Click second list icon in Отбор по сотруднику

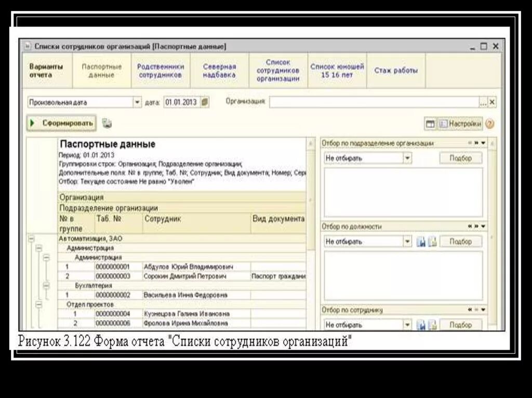click(432, 325)
